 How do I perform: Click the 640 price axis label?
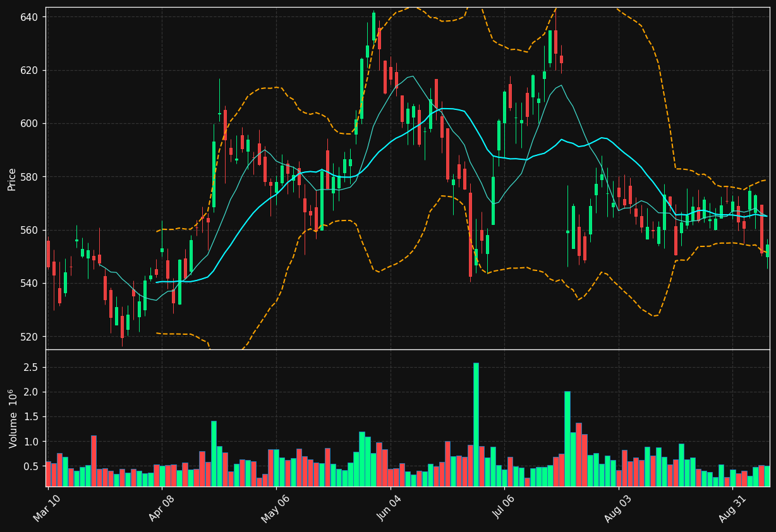(x=30, y=16)
